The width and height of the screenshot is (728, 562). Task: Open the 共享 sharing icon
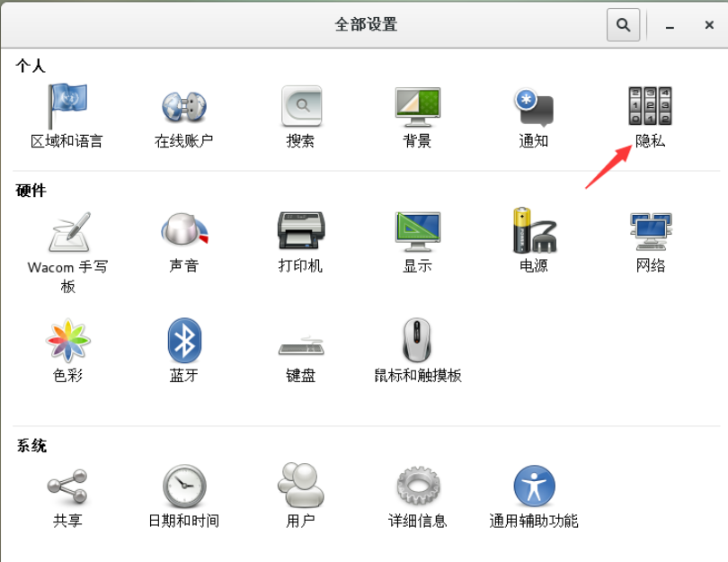pos(67,486)
